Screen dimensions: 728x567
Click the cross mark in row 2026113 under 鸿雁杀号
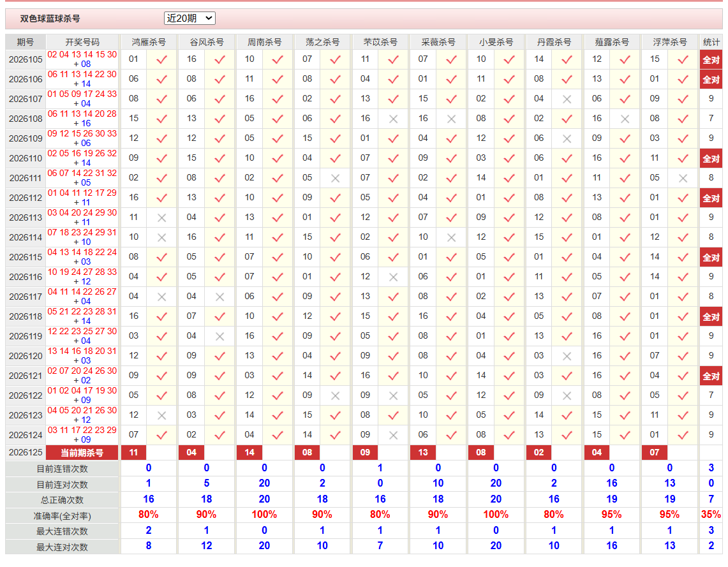(x=161, y=218)
